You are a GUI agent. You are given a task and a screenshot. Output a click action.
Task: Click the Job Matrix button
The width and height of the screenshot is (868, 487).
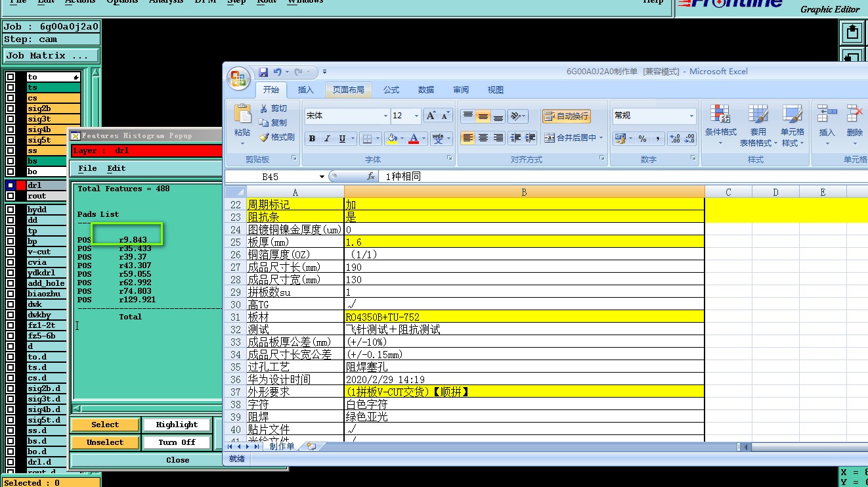coord(51,56)
